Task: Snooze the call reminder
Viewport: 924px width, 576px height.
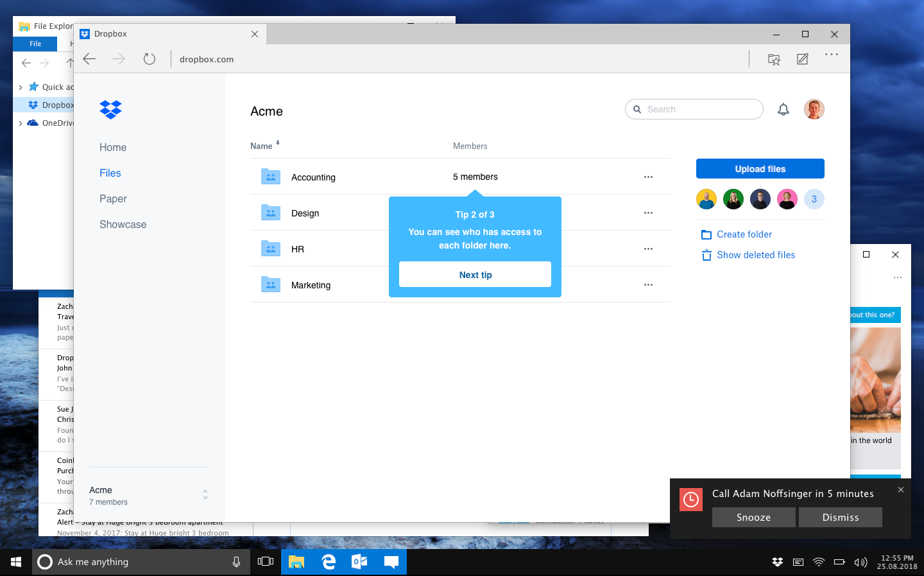Action: (754, 518)
